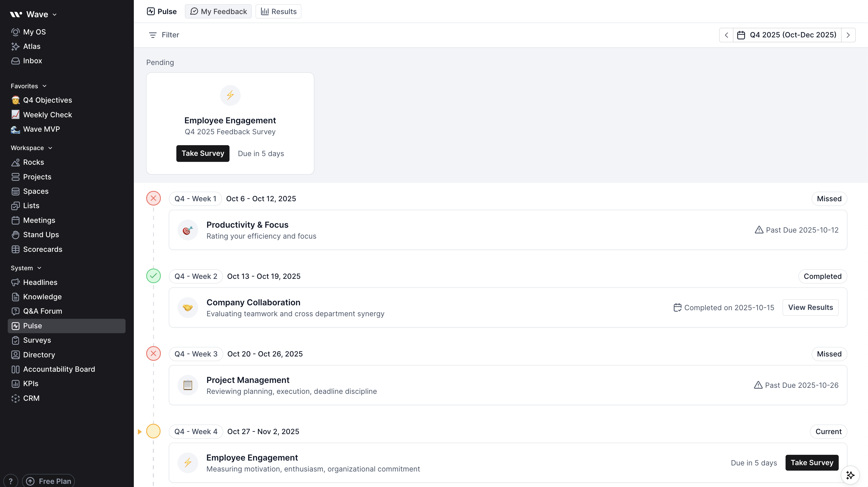Switch to the Results tab
The height and width of the screenshot is (487, 868).
pyautogui.click(x=278, y=11)
